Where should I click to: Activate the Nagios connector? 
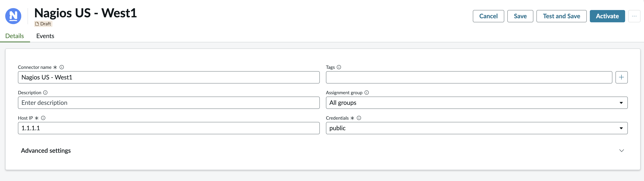point(607,16)
